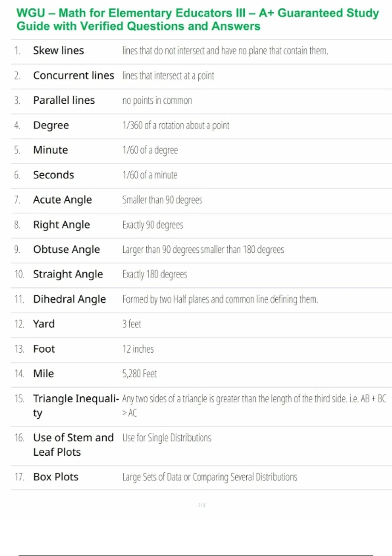Select the "Foot" term

(44, 349)
